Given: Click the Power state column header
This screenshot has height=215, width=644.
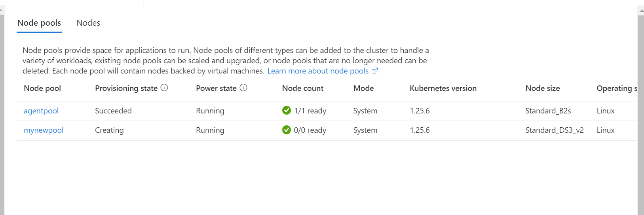Looking at the screenshot, I should pyautogui.click(x=216, y=88).
